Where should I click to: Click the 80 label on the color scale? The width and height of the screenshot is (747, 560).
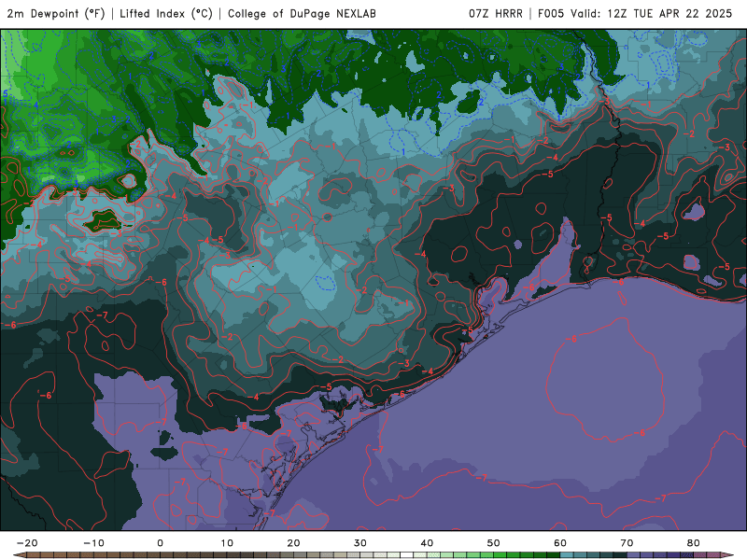tap(694, 543)
